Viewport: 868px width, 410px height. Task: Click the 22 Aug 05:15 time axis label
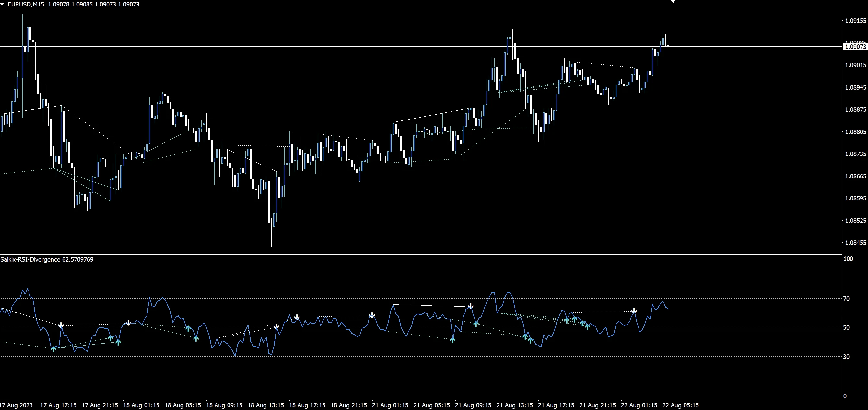[x=680, y=405]
